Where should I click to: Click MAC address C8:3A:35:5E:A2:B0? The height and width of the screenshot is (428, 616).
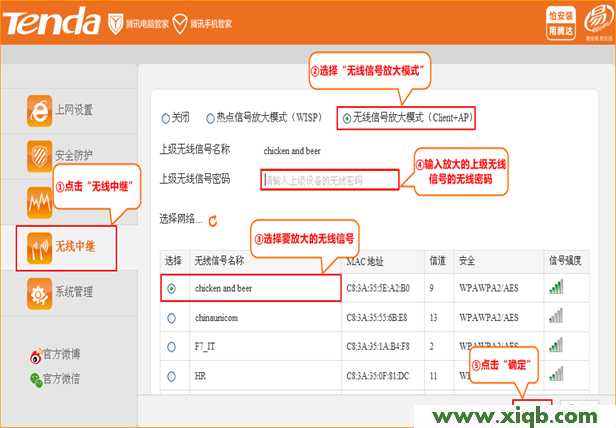click(378, 288)
